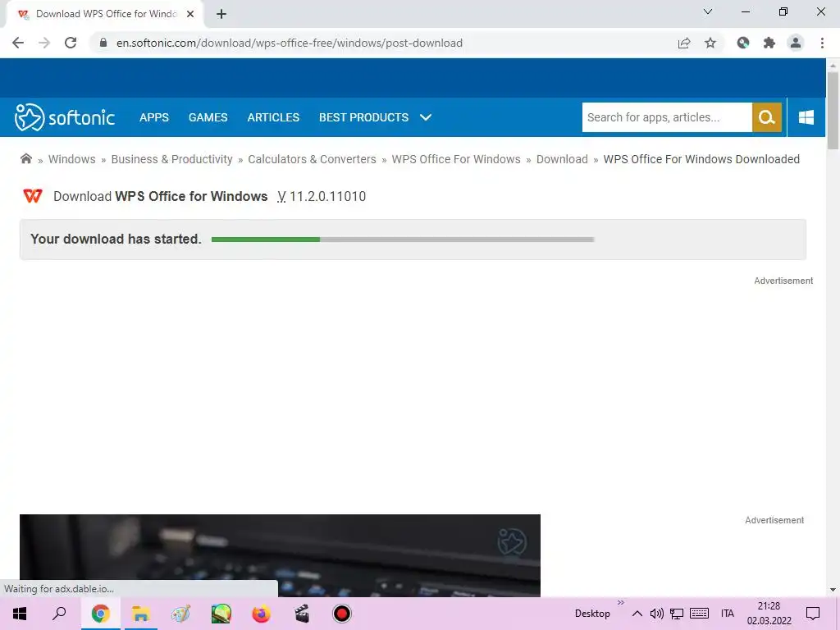The image size is (840, 630).
Task: Bookmark this page with the star icon
Action: click(x=710, y=43)
